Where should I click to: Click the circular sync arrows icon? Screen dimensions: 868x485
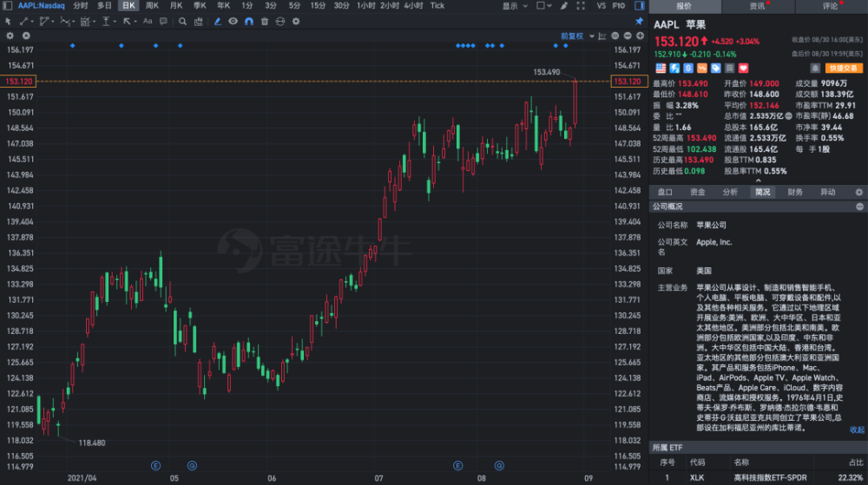pos(280,22)
